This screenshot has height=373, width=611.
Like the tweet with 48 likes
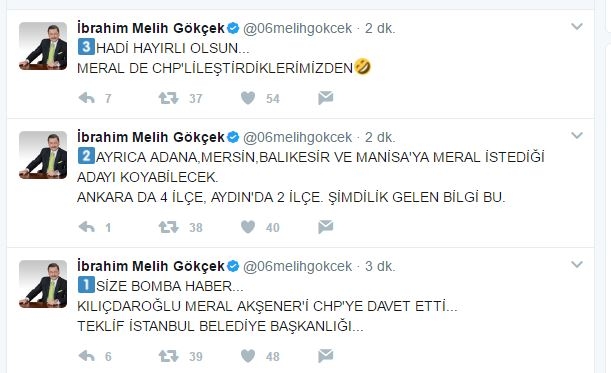click(x=248, y=356)
